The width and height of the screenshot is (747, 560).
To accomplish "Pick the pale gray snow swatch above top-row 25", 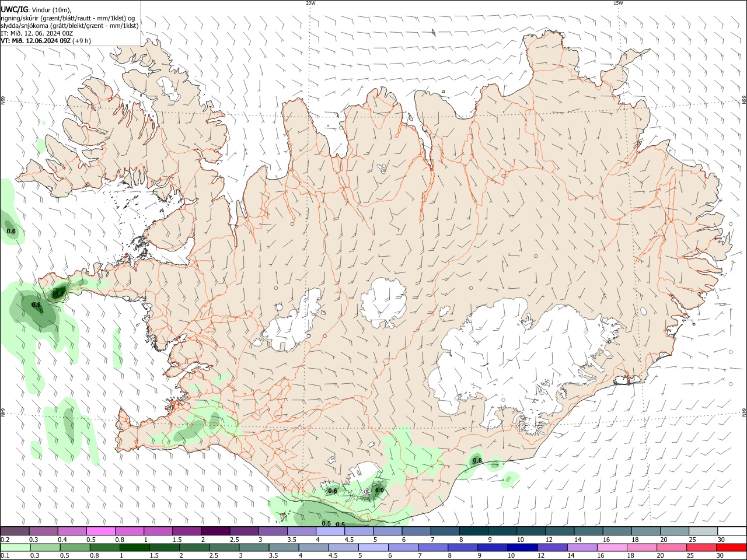I will 703,531.
